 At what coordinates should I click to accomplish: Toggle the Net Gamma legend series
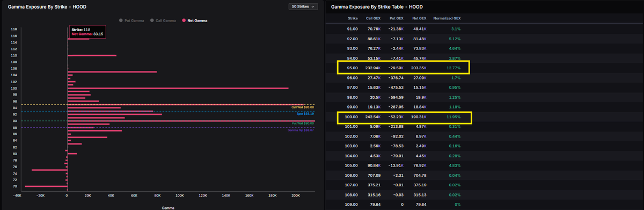pos(195,20)
